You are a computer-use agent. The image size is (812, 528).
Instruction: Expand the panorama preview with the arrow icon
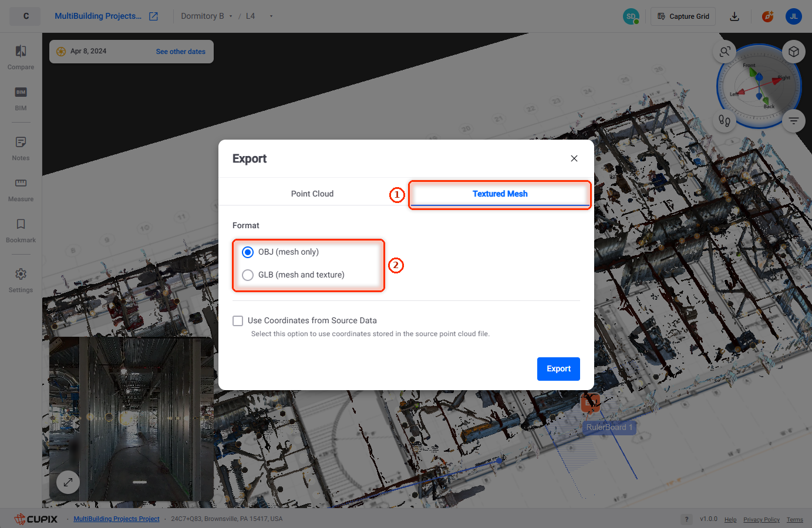tap(68, 482)
